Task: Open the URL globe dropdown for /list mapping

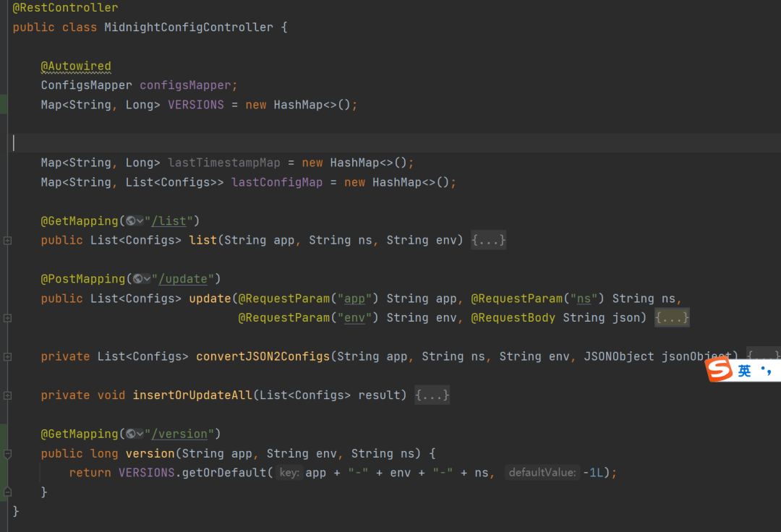Action: [x=135, y=221]
